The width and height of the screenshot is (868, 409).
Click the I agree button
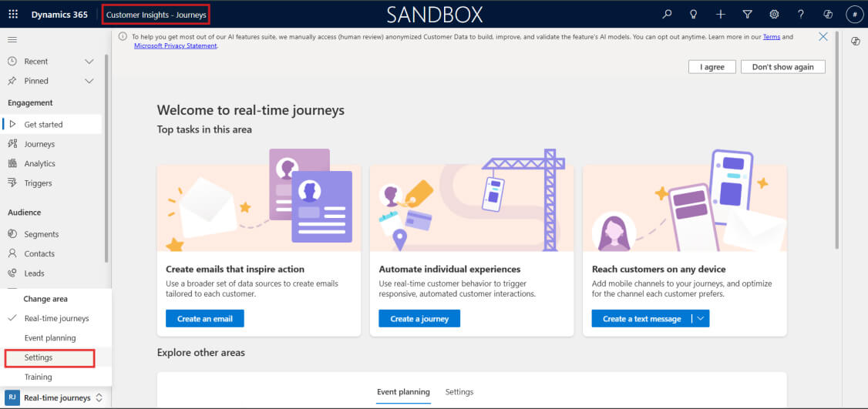coord(712,66)
